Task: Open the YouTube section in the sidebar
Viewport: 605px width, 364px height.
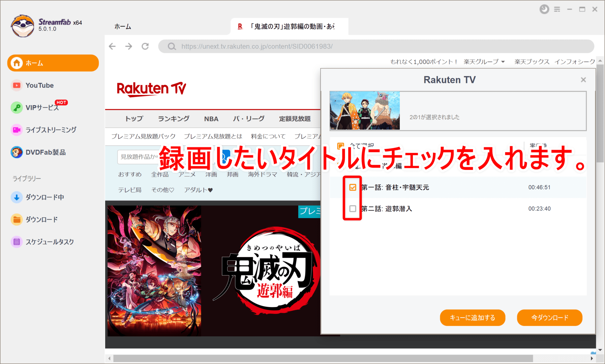Action: click(39, 85)
